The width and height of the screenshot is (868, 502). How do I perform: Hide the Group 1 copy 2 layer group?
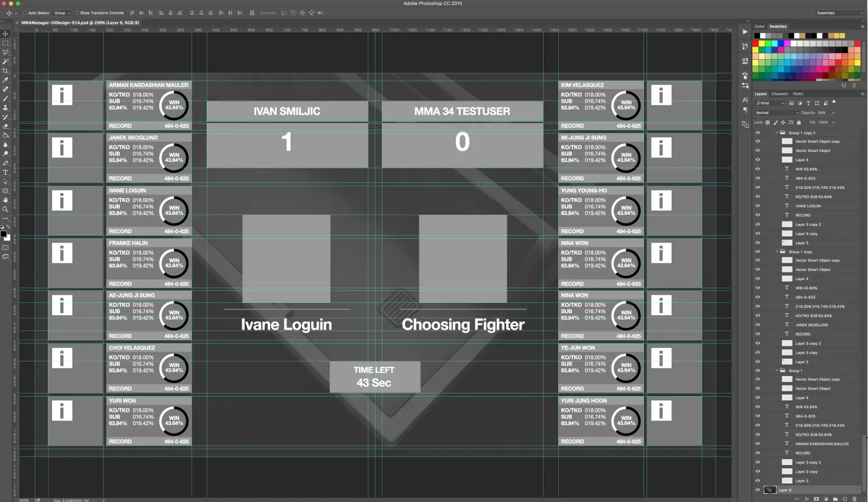click(x=758, y=132)
